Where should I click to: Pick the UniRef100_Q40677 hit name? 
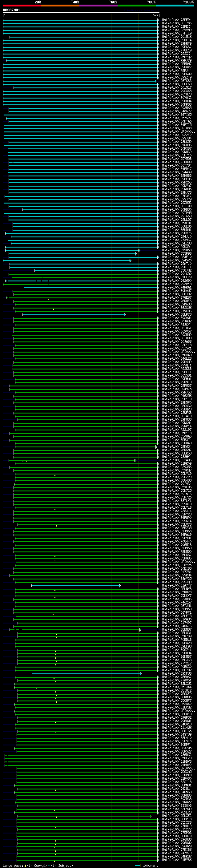(x=177, y=111)
